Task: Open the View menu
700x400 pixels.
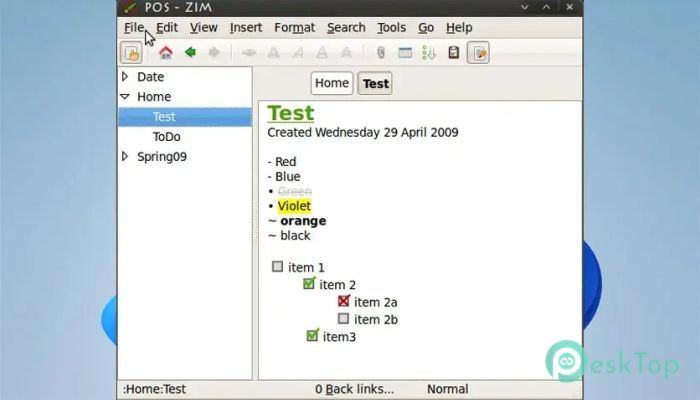Action: click(204, 28)
